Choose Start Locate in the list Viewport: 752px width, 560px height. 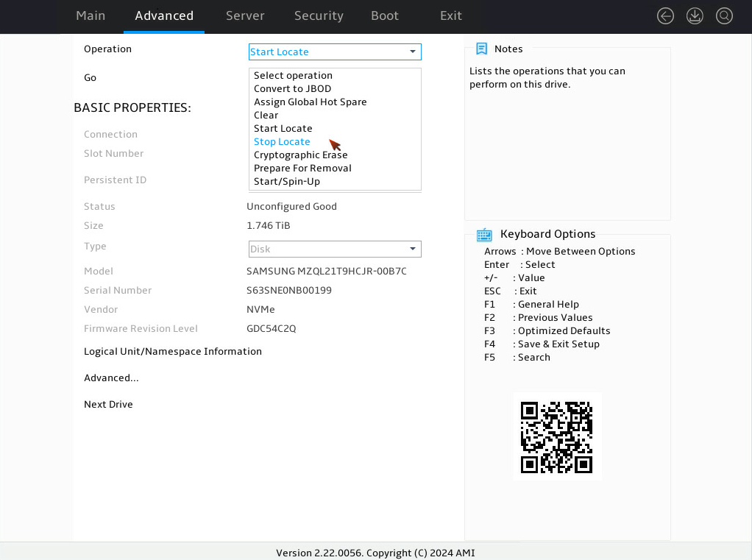[283, 129]
